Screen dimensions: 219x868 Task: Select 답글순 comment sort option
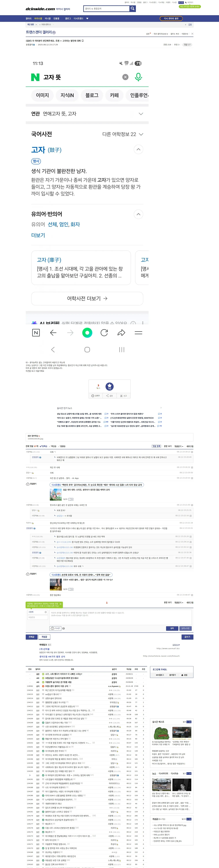(62, 446)
